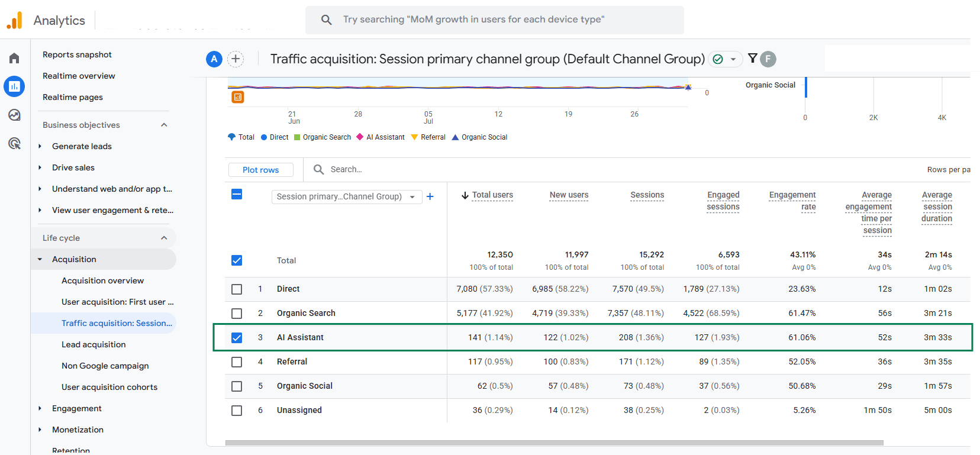The image size is (980, 455).
Task: Uncheck the AI Assistant row checkbox
Action: (237, 338)
